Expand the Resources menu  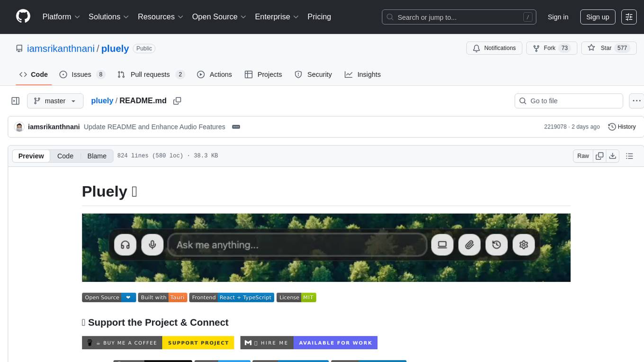(161, 17)
